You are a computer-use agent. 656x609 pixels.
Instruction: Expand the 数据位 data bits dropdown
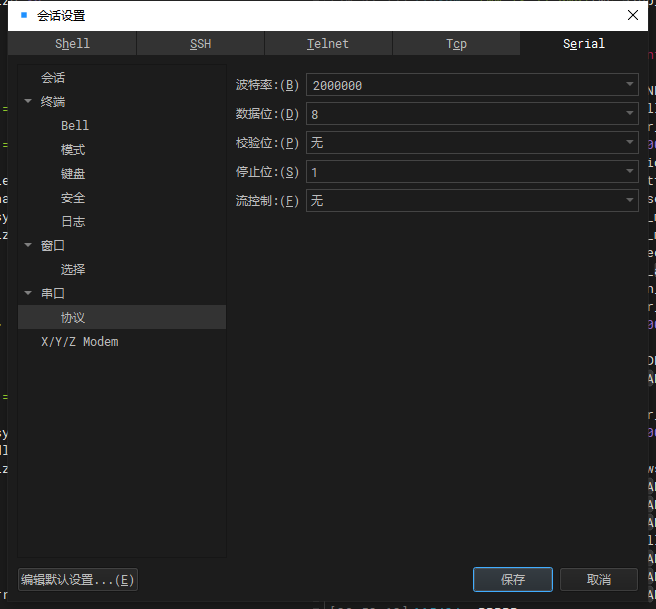pos(472,114)
